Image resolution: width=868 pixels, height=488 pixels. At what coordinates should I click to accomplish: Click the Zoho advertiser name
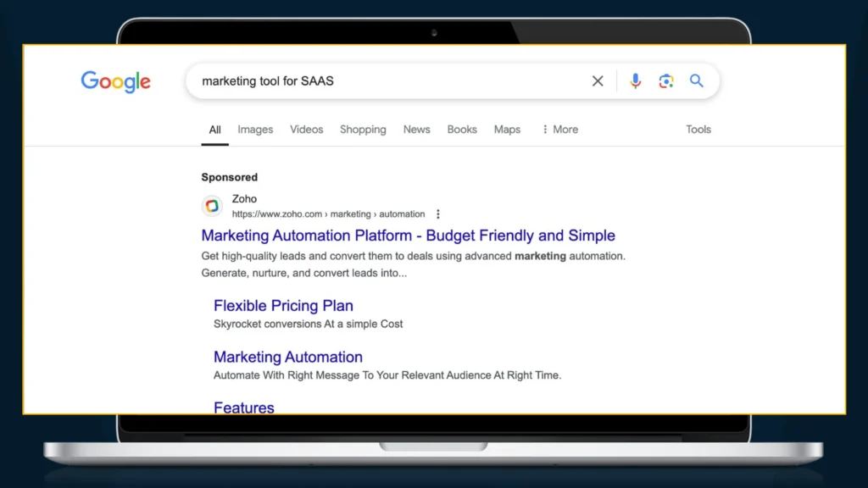[244, 198]
